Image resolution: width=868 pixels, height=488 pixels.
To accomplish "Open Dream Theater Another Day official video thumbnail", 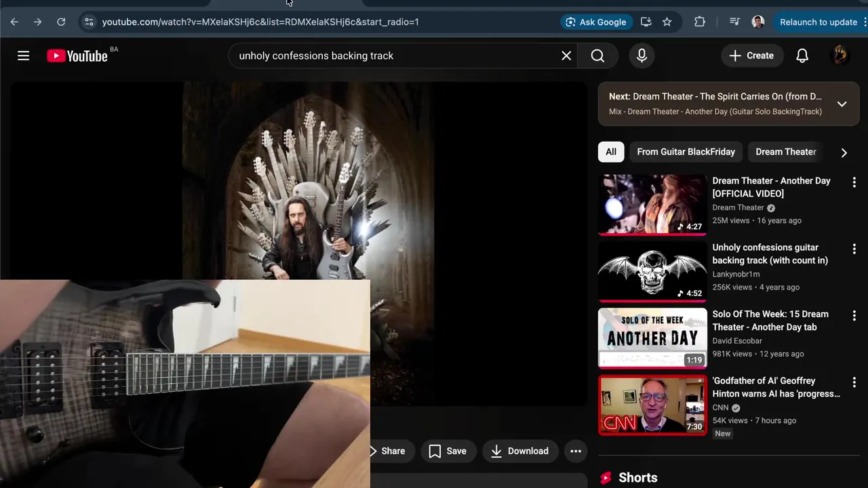I will point(652,205).
